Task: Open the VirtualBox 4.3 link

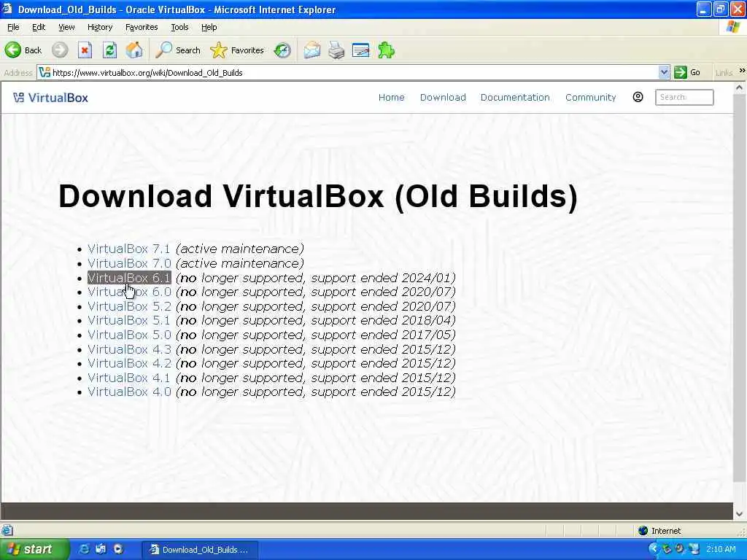Action: pyautogui.click(x=129, y=349)
